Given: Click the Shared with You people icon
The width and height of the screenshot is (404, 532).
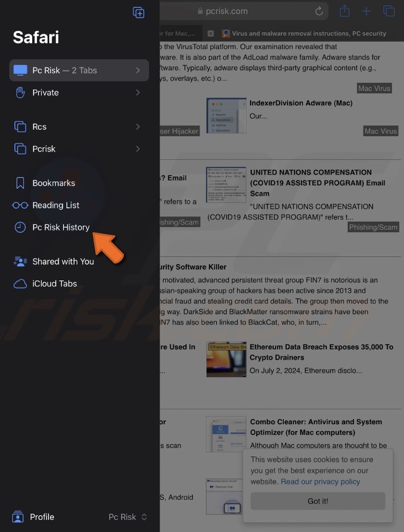Looking at the screenshot, I should point(20,261).
